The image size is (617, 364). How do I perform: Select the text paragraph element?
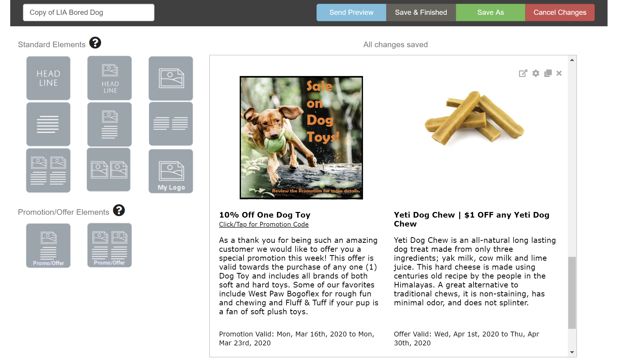pyautogui.click(x=48, y=124)
